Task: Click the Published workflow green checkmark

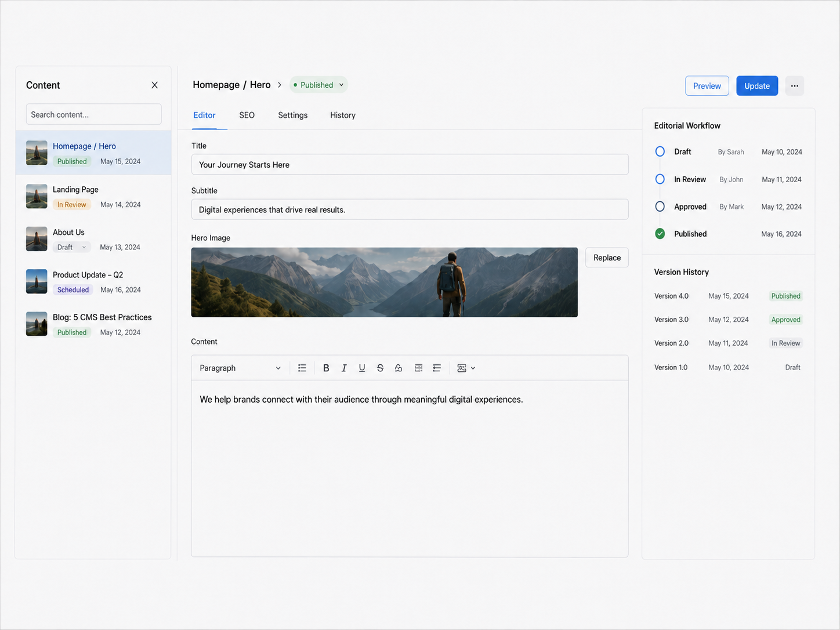Action: pos(660,234)
